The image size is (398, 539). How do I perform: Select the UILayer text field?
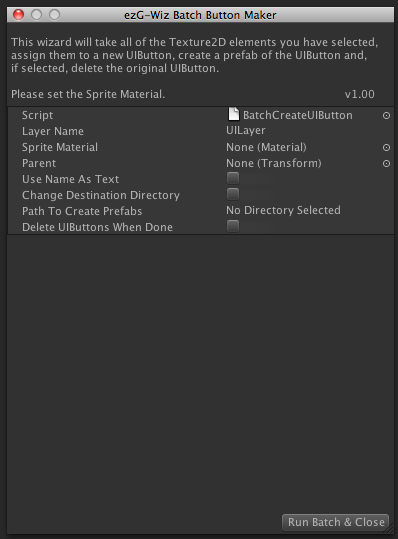coord(308,131)
